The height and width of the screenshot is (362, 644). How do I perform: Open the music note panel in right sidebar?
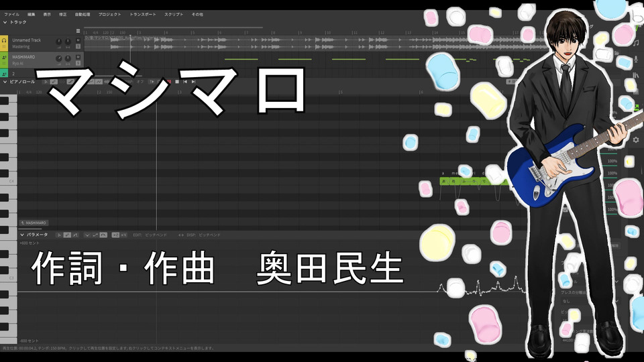click(636, 43)
